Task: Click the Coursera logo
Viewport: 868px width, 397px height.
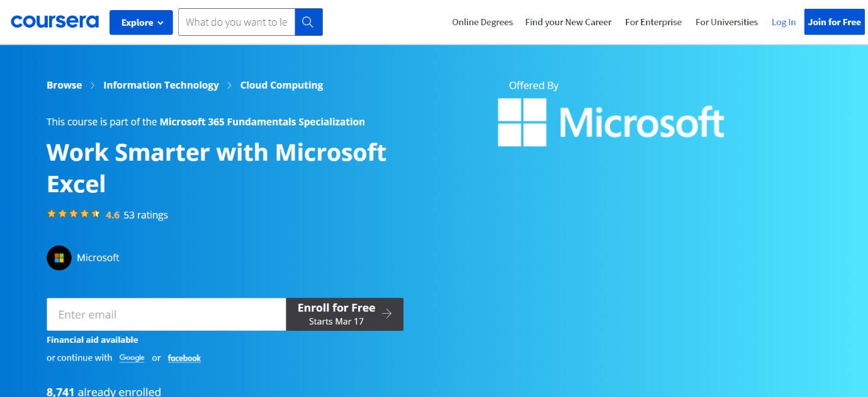Action: (55, 22)
